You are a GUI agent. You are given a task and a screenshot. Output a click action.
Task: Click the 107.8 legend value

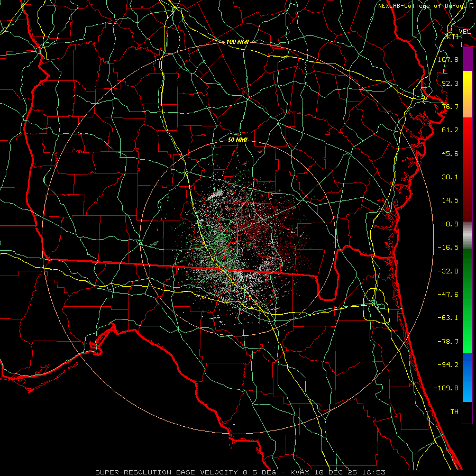point(448,59)
